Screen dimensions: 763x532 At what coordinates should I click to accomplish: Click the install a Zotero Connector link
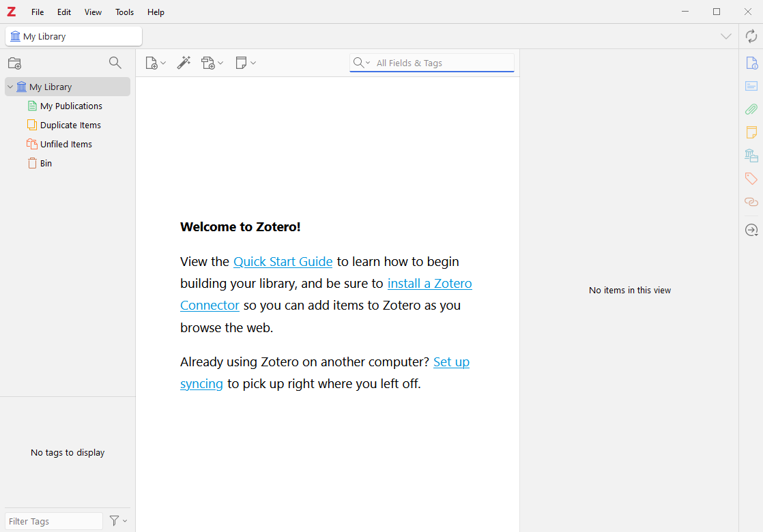(x=429, y=283)
